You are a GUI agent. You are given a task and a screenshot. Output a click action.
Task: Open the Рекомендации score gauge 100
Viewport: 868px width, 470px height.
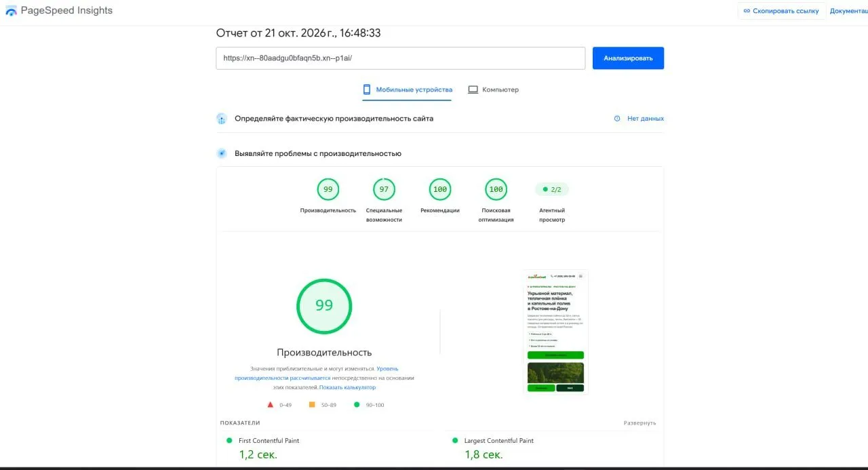[x=440, y=189]
